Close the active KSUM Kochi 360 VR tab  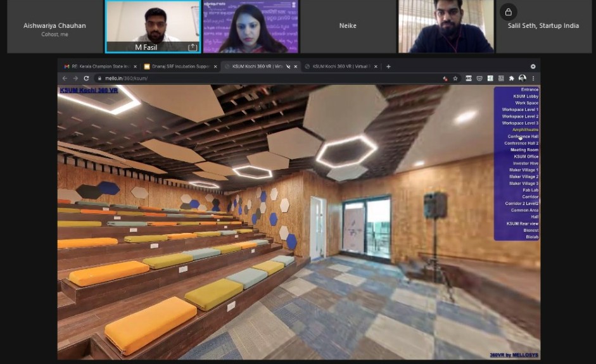(x=295, y=66)
